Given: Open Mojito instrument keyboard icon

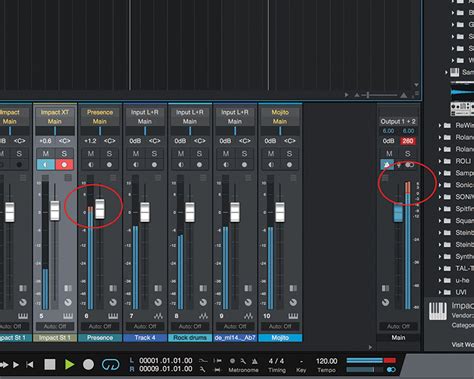Looking at the screenshot, I should click(x=293, y=316).
